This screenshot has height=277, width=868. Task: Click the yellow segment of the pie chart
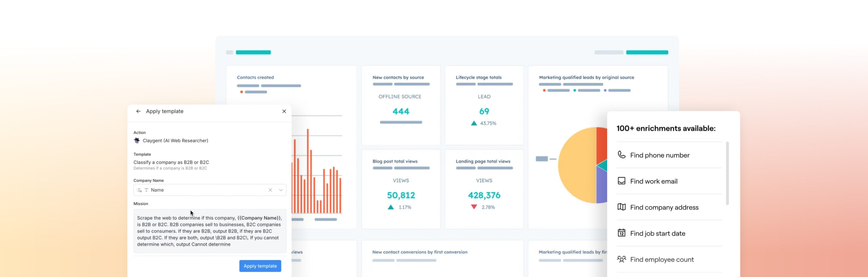tap(576, 165)
